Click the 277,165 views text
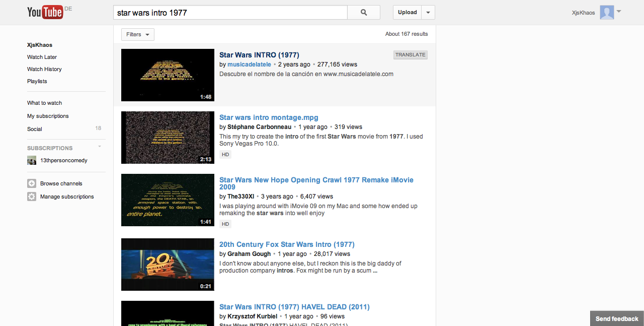The width and height of the screenshot is (644, 326). [x=337, y=64]
